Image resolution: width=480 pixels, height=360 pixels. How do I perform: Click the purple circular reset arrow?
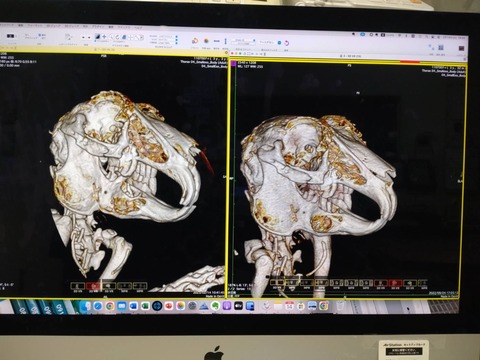point(287,43)
